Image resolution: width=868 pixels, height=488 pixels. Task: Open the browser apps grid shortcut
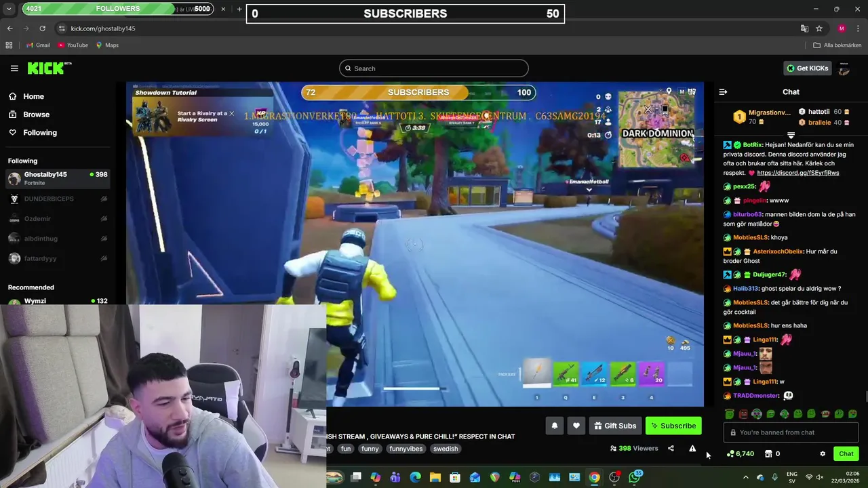pyautogui.click(x=9, y=45)
